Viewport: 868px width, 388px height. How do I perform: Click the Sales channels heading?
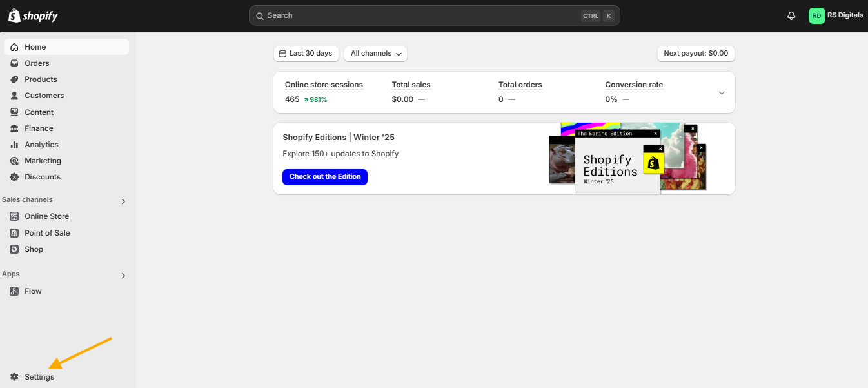[x=27, y=200]
